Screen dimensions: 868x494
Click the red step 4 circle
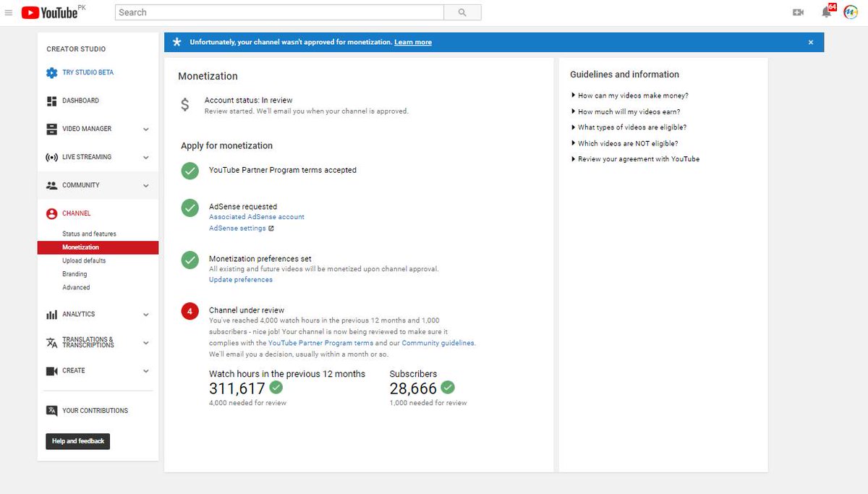190,312
